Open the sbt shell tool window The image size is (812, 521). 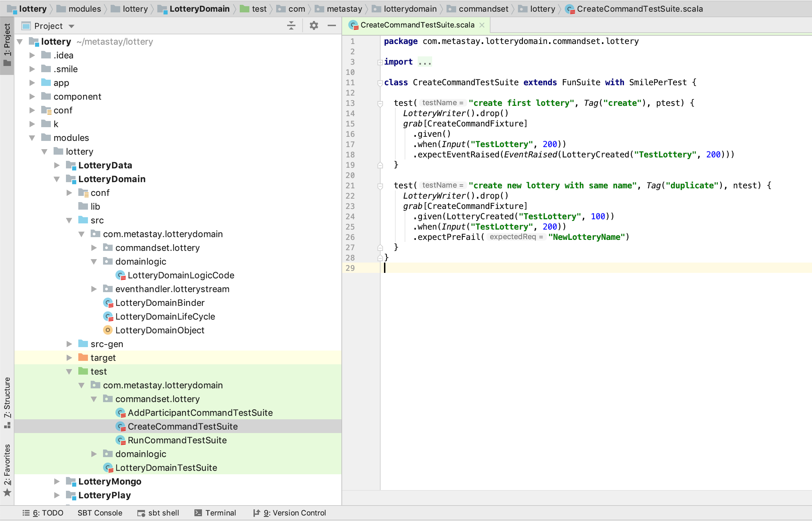pyautogui.click(x=158, y=513)
